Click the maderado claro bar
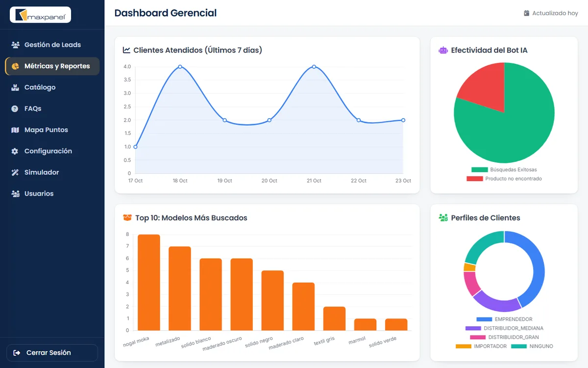Image resolution: width=588 pixels, height=368 pixels. click(x=303, y=307)
